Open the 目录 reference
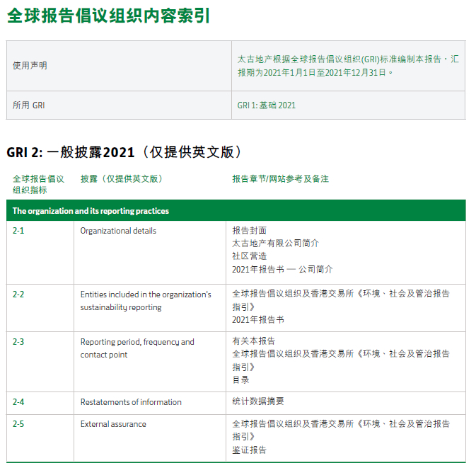Screen dimensions: 476x463 240,379
